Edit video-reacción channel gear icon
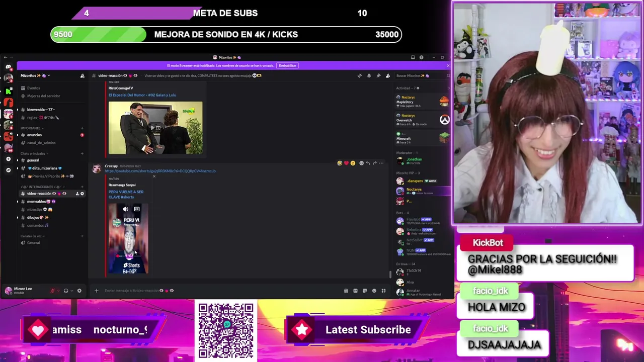This screenshot has height=362, width=644. (83, 194)
